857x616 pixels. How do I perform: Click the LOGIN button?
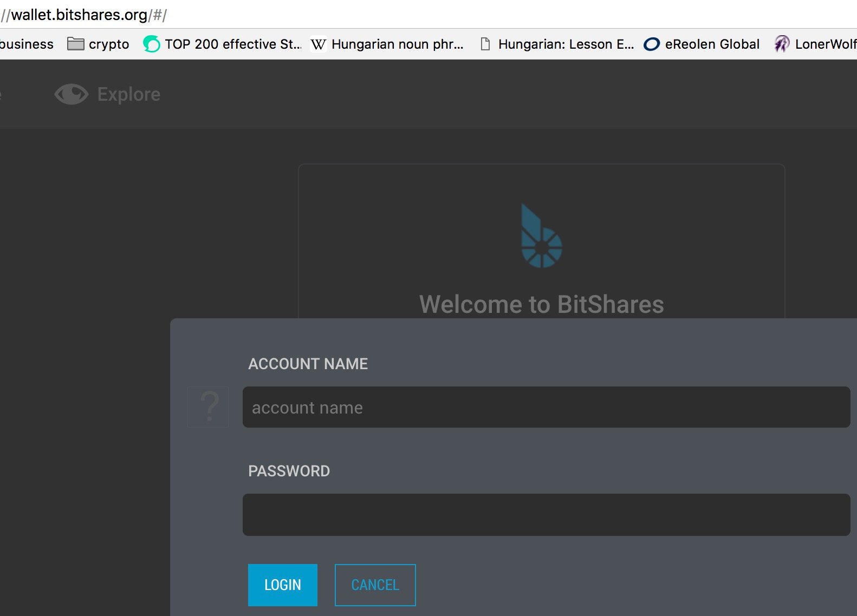pyautogui.click(x=283, y=585)
